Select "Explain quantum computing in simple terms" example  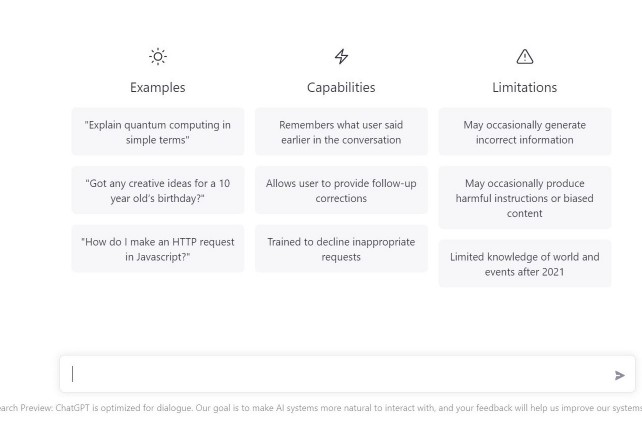point(157,132)
